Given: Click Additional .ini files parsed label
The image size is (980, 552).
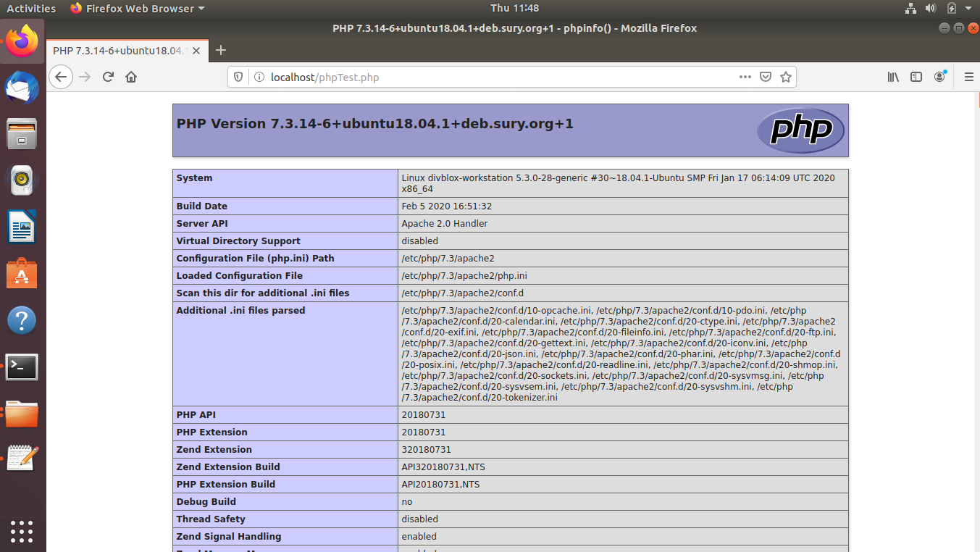Looking at the screenshot, I should [x=241, y=311].
